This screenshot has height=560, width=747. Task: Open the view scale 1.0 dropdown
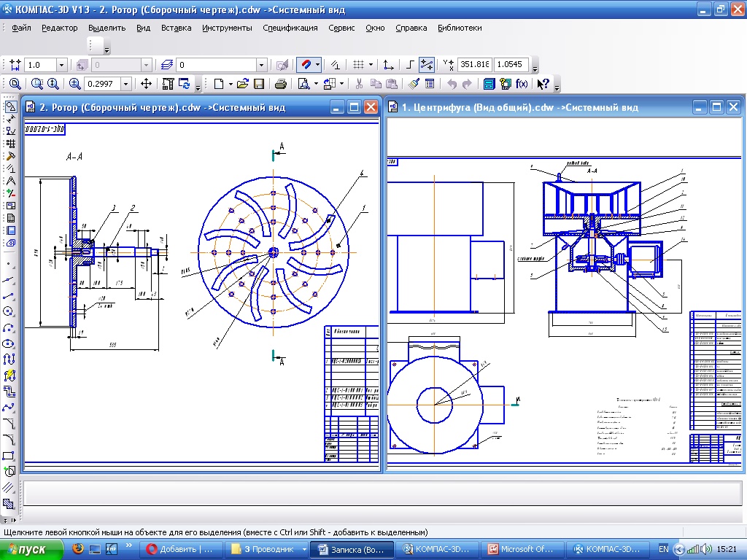(61, 65)
